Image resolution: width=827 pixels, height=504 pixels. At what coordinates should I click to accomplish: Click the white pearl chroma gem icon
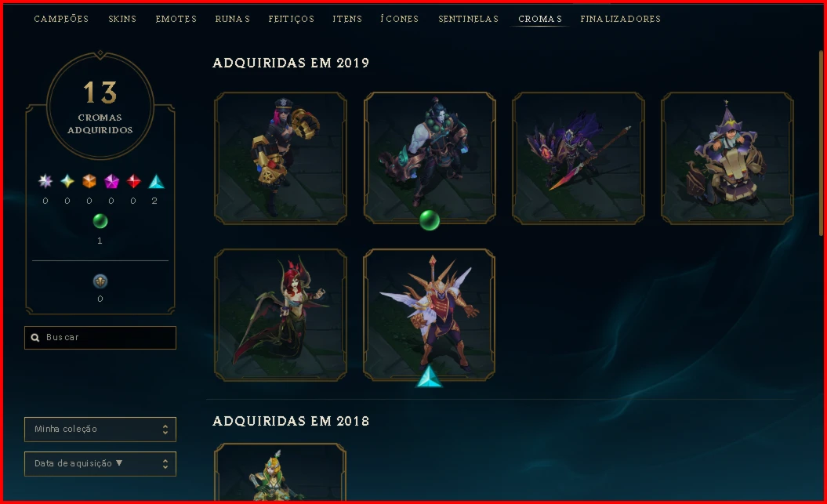click(x=45, y=181)
